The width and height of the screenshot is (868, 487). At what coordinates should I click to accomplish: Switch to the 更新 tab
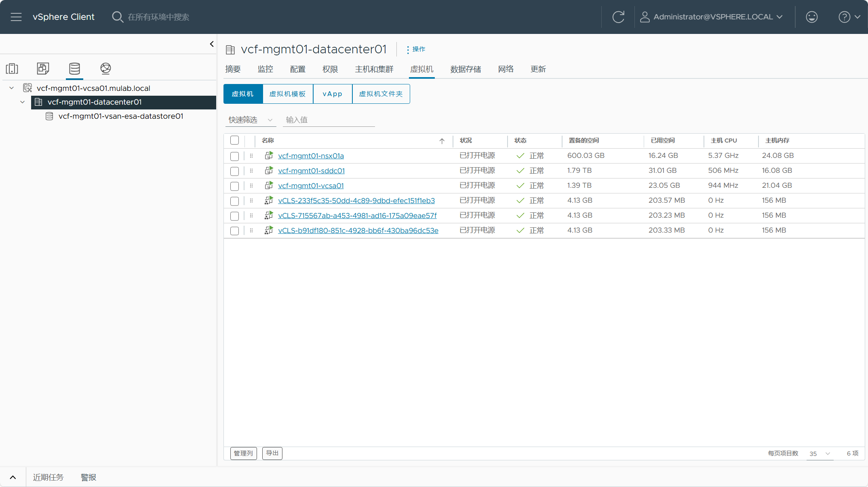[x=538, y=69]
